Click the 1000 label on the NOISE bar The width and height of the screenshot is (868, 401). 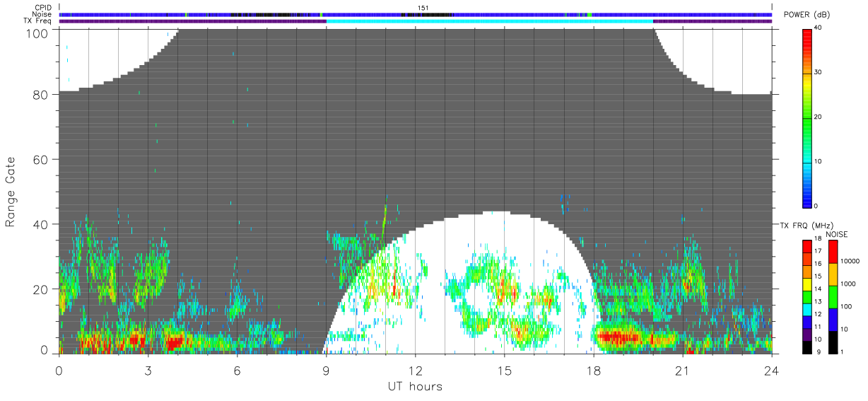coord(850,284)
